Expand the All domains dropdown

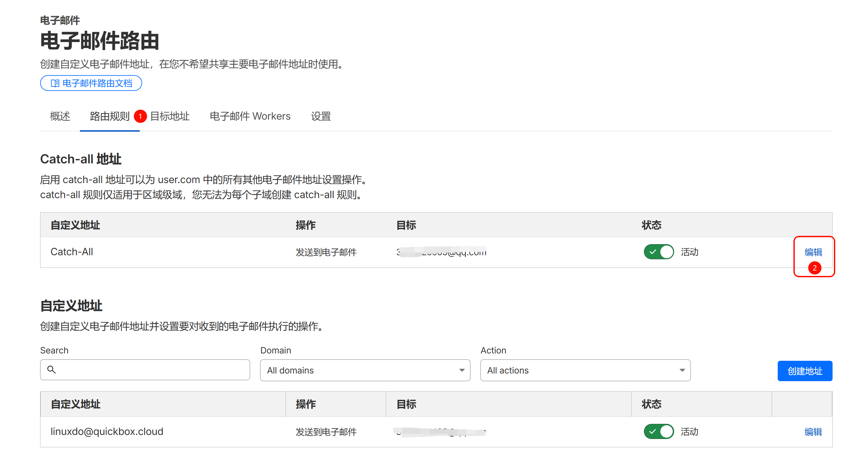pyautogui.click(x=365, y=370)
